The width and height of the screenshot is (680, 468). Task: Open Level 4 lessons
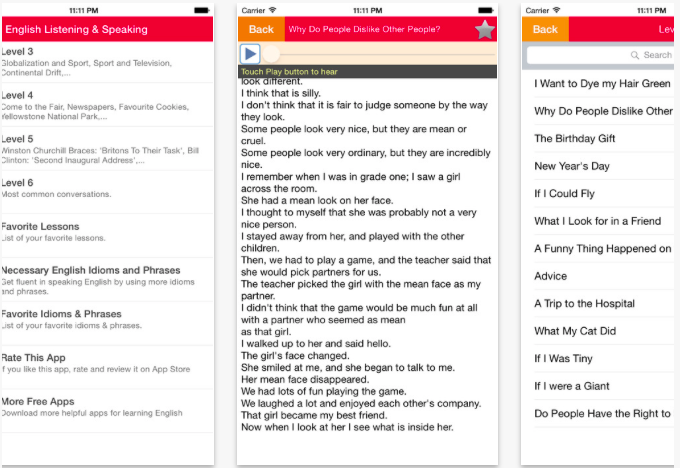[108, 105]
